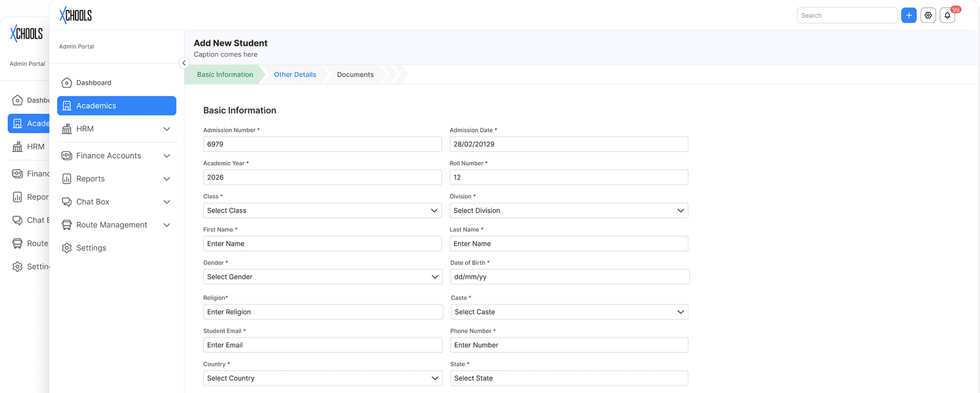Viewport: 980px width, 393px height.
Task: Click the Academic Year field
Action: [323, 177]
